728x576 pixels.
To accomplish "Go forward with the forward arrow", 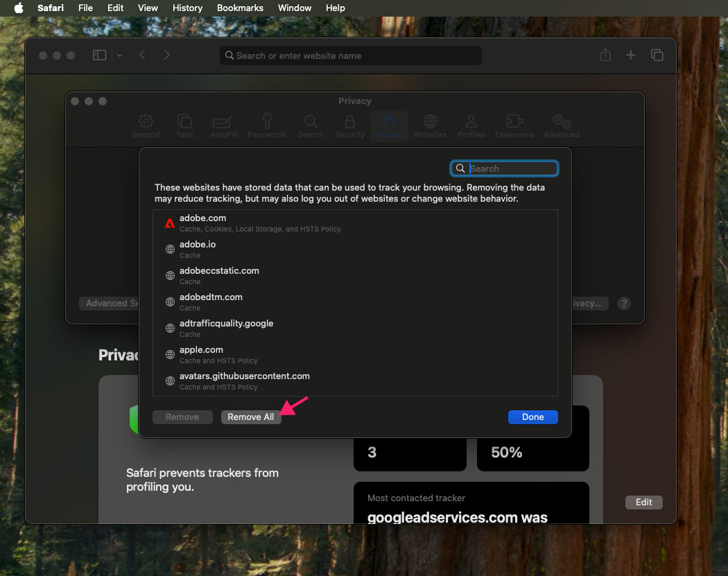I will point(167,55).
